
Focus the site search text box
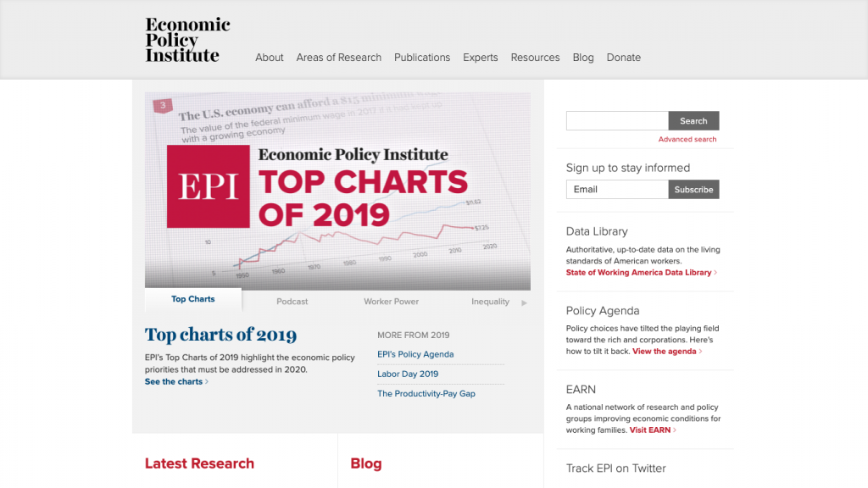coord(617,120)
